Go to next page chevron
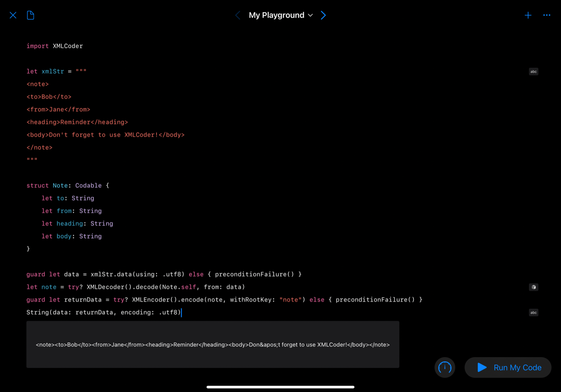561x392 pixels. [323, 15]
